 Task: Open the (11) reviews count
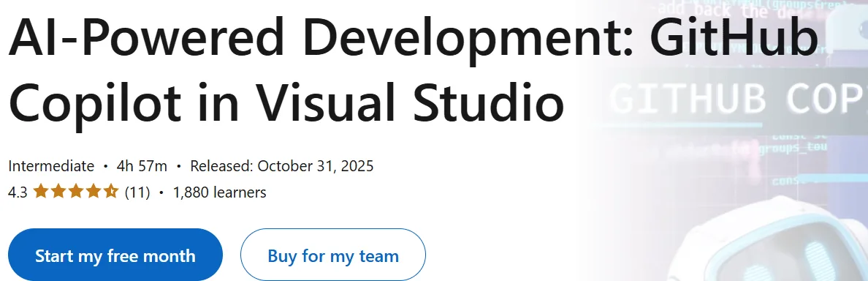pyautogui.click(x=137, y=192)
